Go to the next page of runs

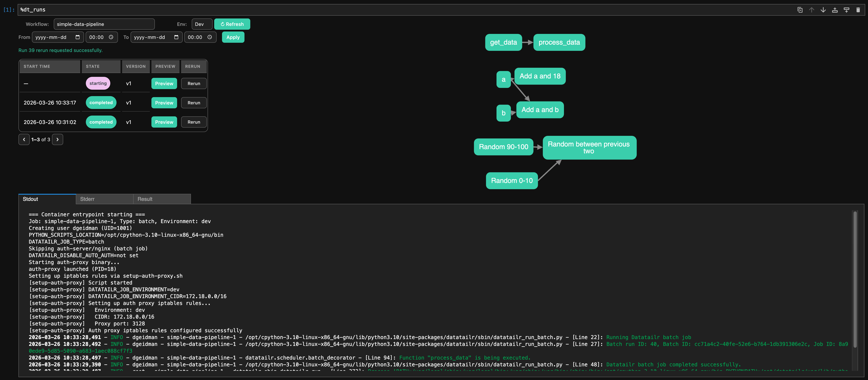(x=57, y=139)
